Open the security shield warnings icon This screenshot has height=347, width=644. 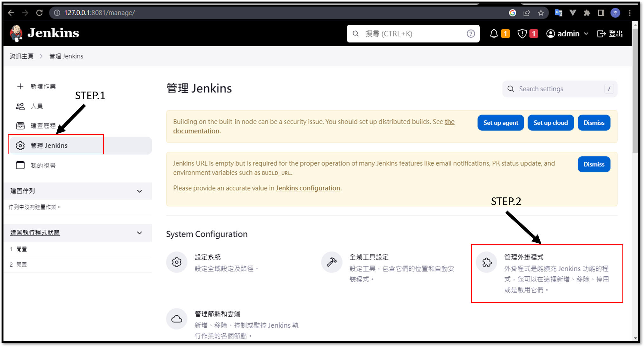tap(522, 34)
